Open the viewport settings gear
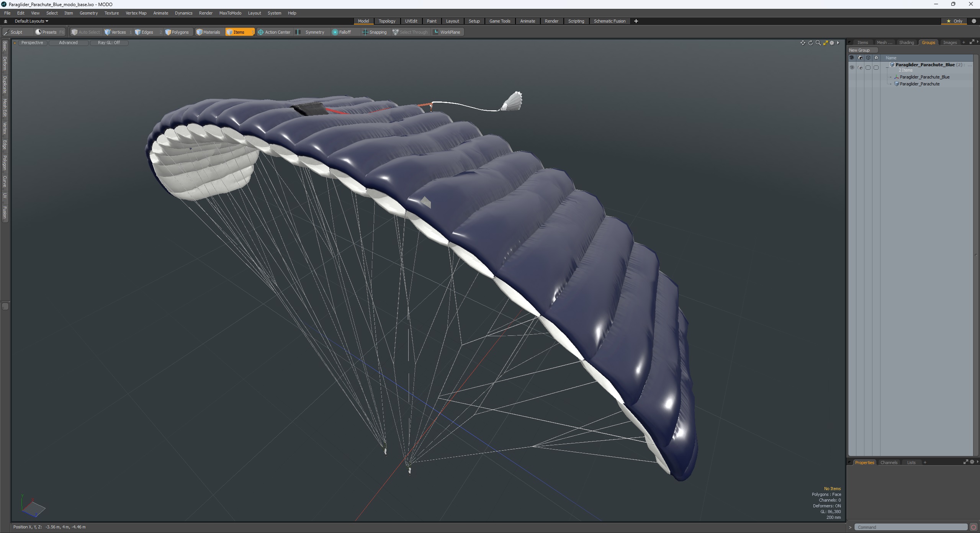The height and width of the screenshot is (533, 980). (x=832, y=43)
